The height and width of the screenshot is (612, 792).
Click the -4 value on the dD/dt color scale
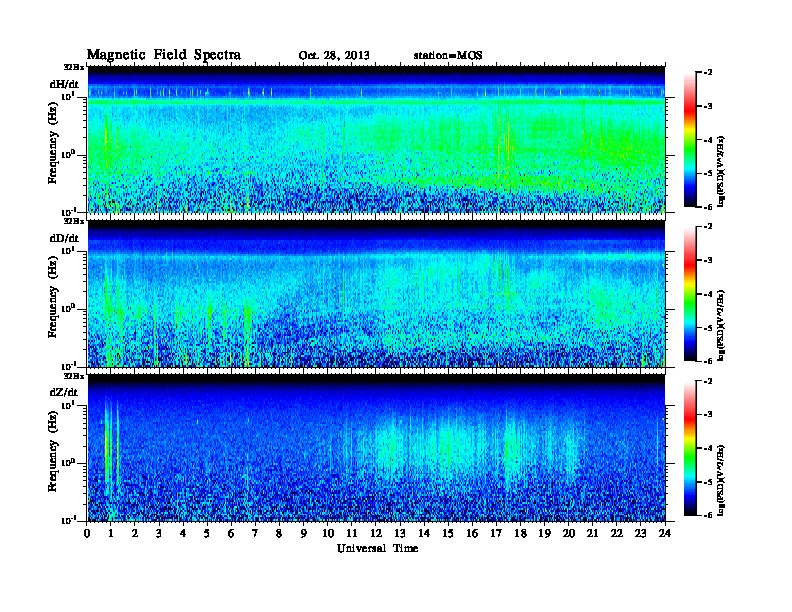(708, 294)
